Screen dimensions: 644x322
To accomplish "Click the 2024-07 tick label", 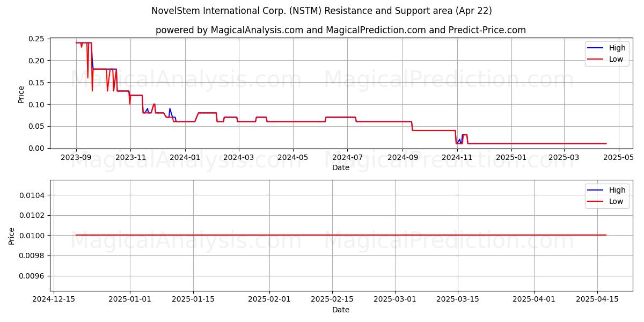I will pyautogui.click(x=347, y=157).
